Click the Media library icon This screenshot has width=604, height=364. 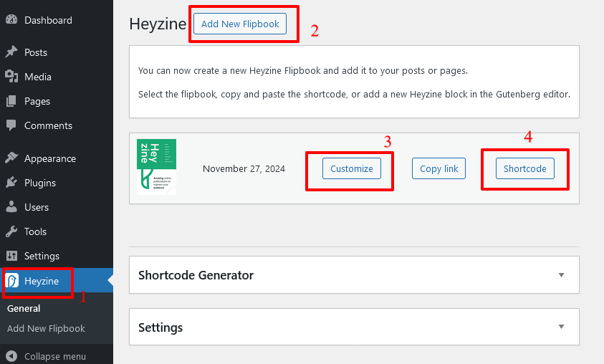[x=11, y=77]
